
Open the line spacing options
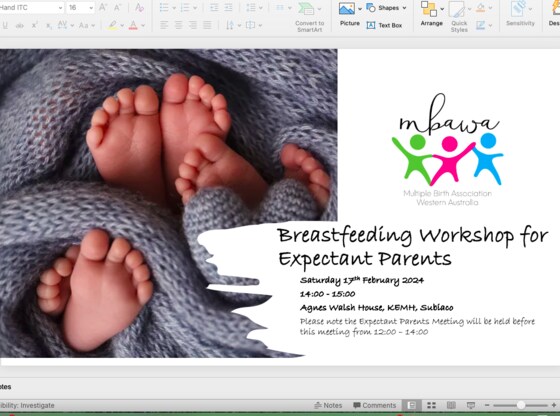pyautogui.click(x=254, y=7)
